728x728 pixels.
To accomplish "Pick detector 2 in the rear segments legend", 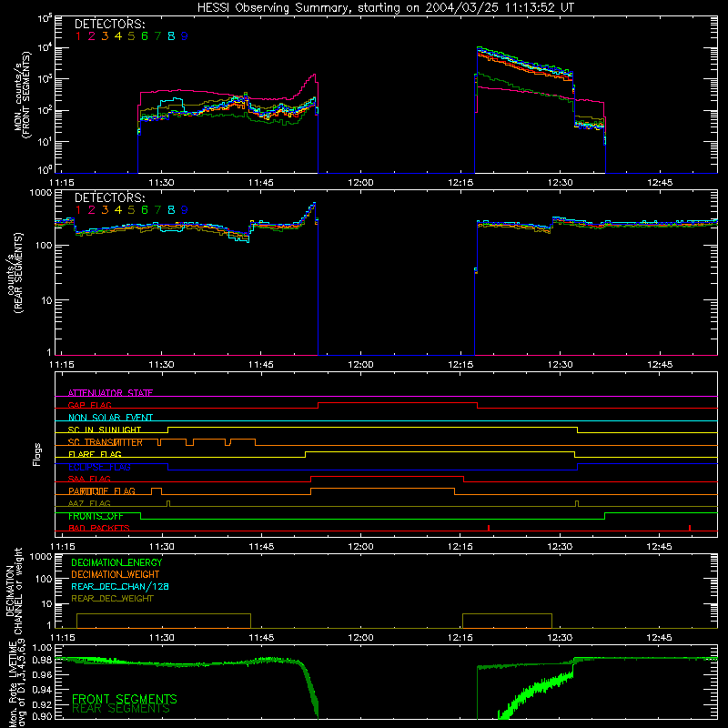I will pyautogui.click(x=92, y=210).
